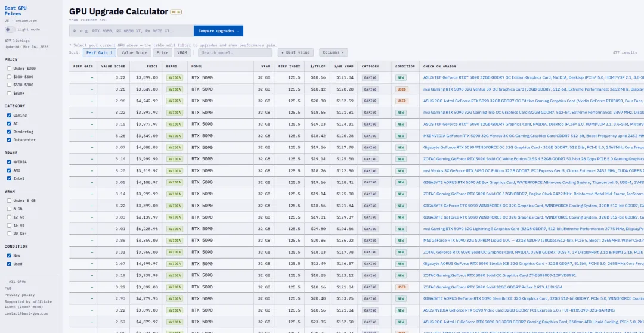The image size is (644, 333).
Task: Check the Under 8 GB VRAM filter
Action: pyautogui.click(x=9, y=201)
